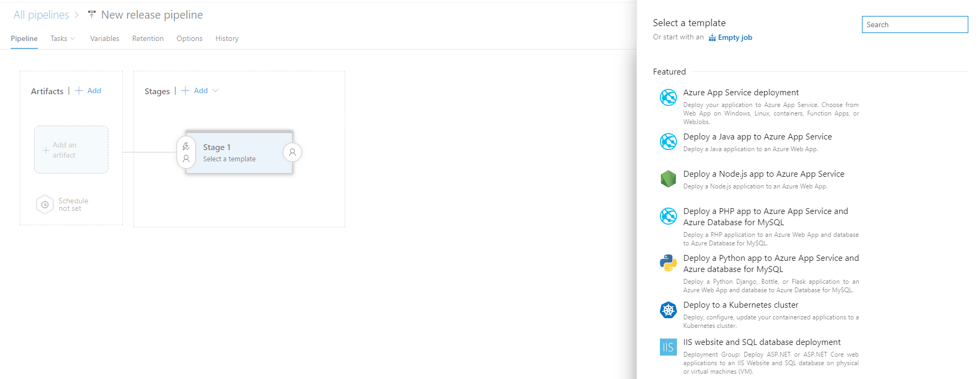Click the plus icon next to Artifacts
Viewport: 980px width, 379px height.
(x=79, y=90)
